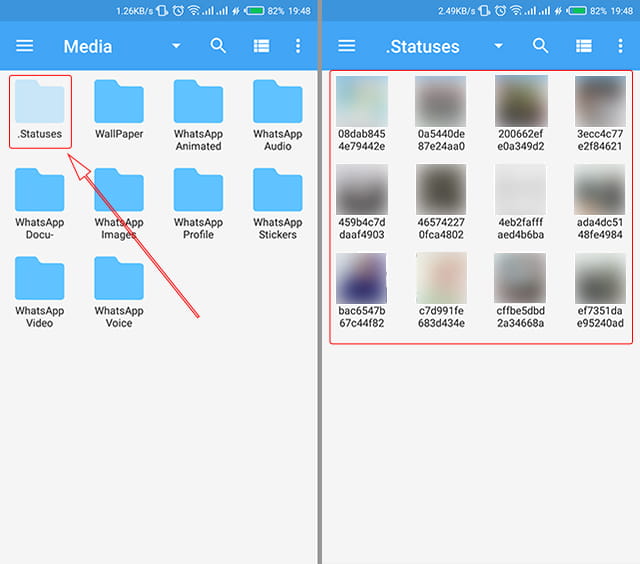Expand the Media path dropdown arrow

[176, 46]
